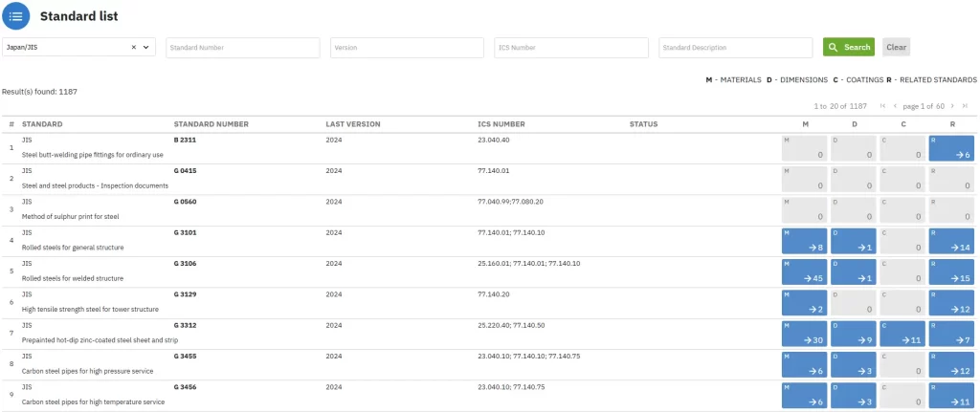Open Materials tile for G 3106 row

click(804, 271)
